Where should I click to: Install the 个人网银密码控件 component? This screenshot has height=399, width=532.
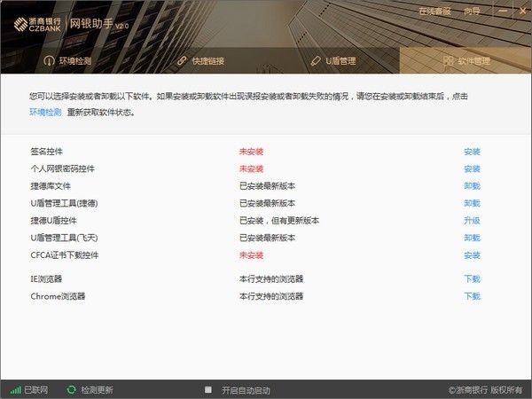pyautogui.click(x=472, y=168)
